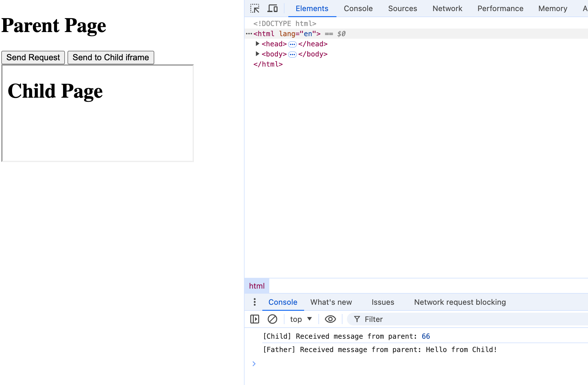
Task: Show the console sidebar panel icon
Action: pos(255,319)
